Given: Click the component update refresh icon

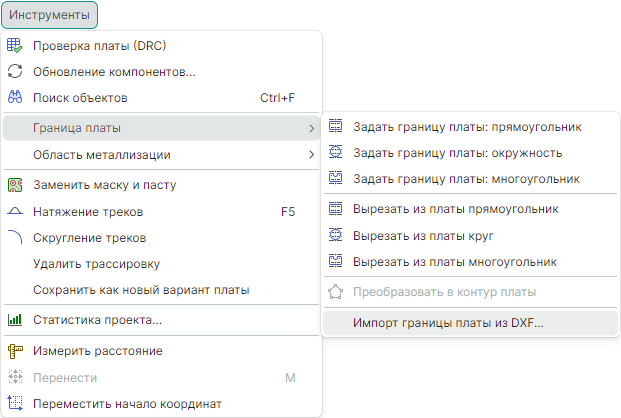Looking at the screenshot, I should 15,72.
